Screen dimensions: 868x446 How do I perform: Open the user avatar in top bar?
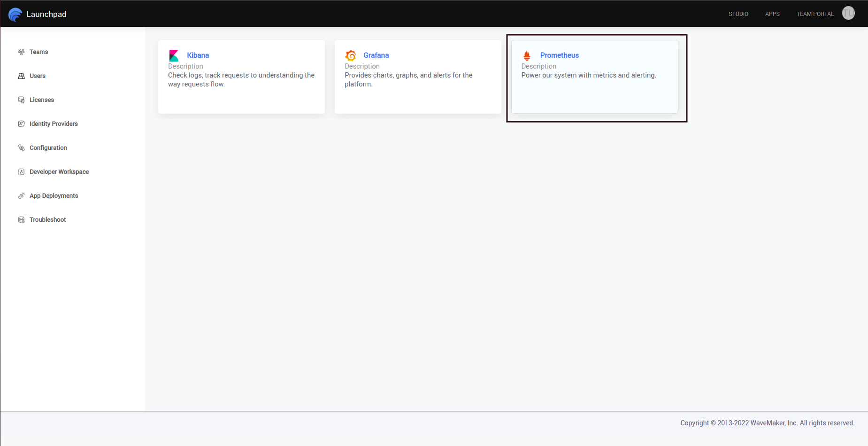[848, 13]
